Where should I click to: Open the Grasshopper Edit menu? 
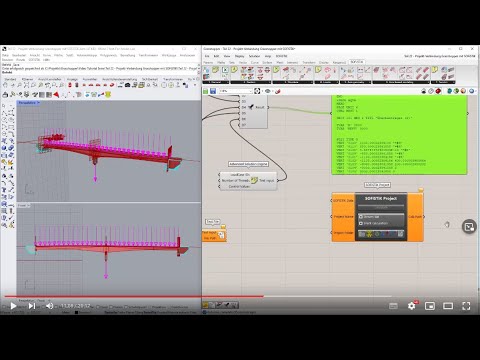click(216, 56)
